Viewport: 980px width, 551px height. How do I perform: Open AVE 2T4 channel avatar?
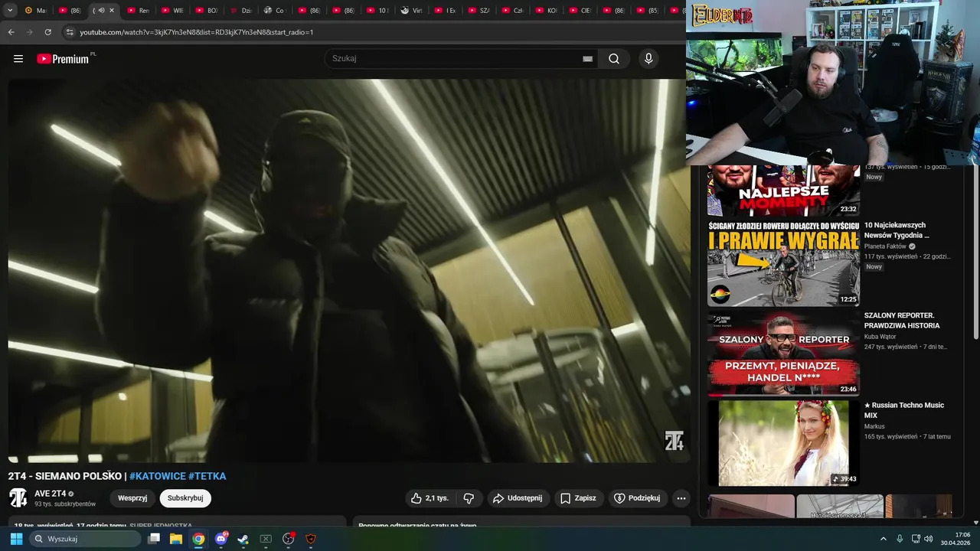point(18,498)
